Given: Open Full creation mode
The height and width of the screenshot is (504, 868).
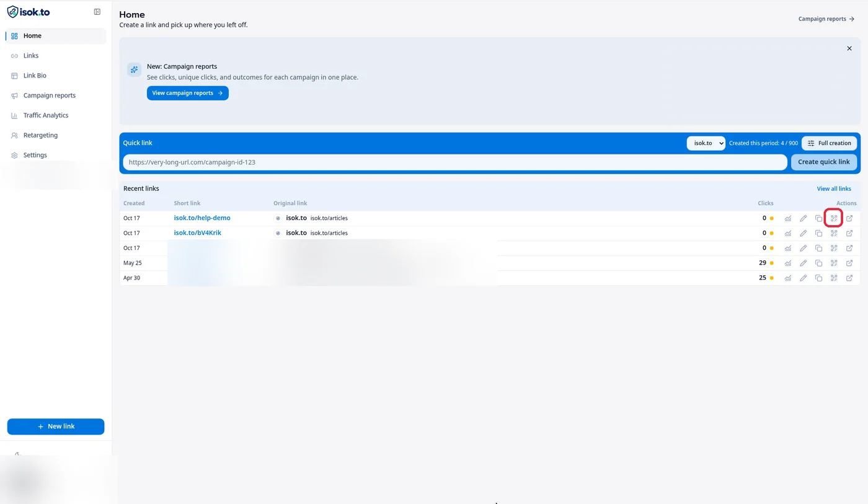Looking at the screenshot, I should pos(829,143).
